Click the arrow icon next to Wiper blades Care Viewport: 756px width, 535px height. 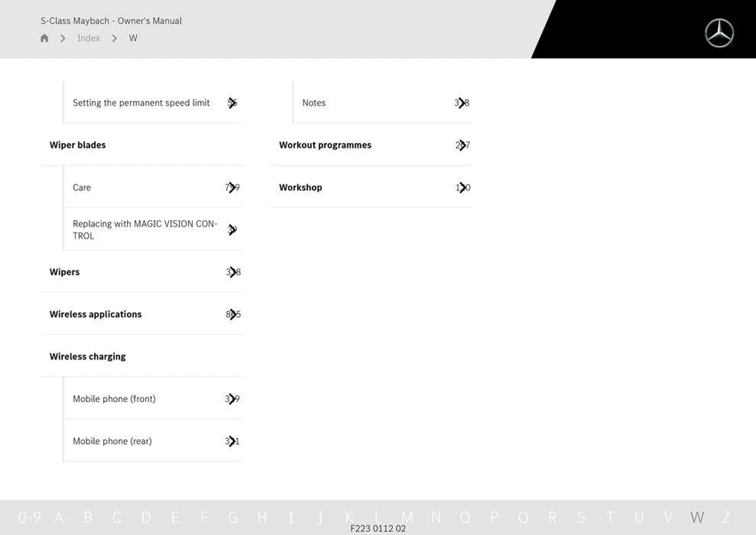pos(232,186)
